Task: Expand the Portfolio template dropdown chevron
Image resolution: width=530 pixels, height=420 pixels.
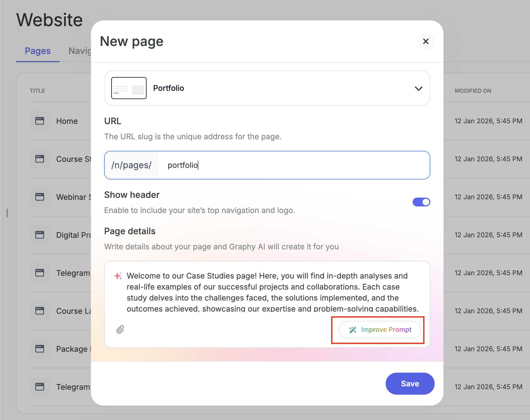Action: pos(418,88)
